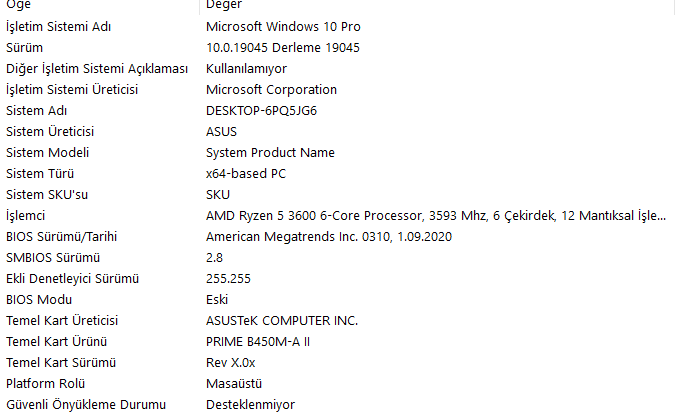Select the İşletim Sistemi Adı row

click(x=340, y=26)
